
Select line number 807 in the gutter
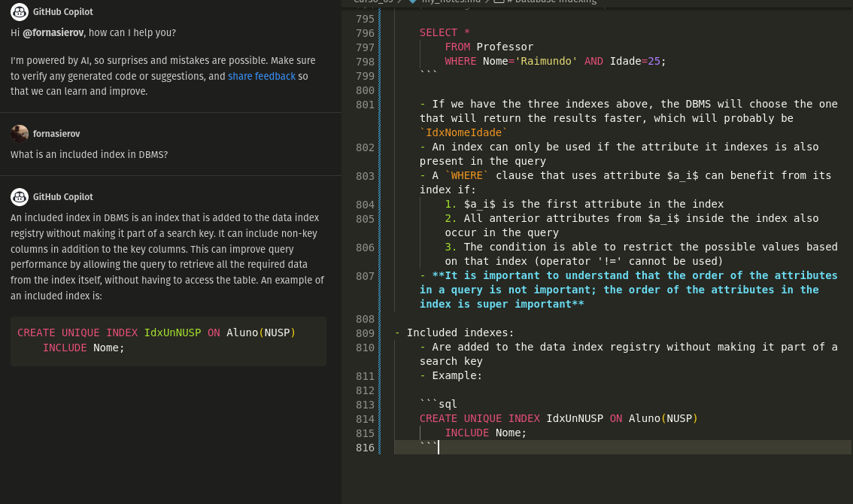[365, 276]
